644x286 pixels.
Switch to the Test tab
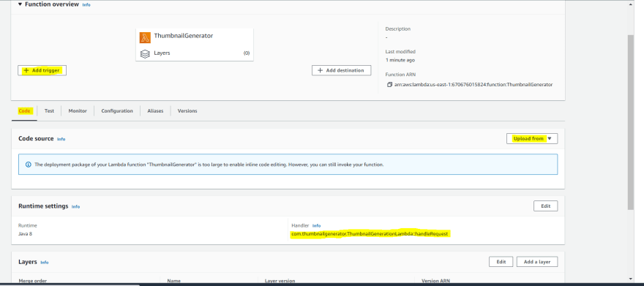pyautogui.click(x=49, y=110)
